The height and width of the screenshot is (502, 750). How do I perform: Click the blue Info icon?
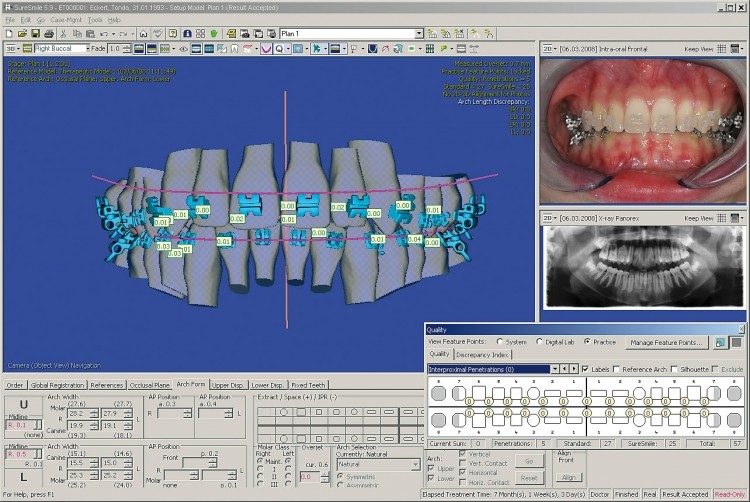pyautogui.click(x=188, y=33)
